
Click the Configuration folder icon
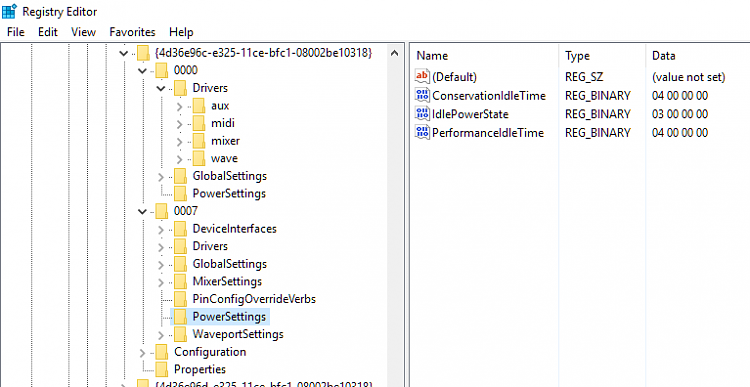click(162, 352)
